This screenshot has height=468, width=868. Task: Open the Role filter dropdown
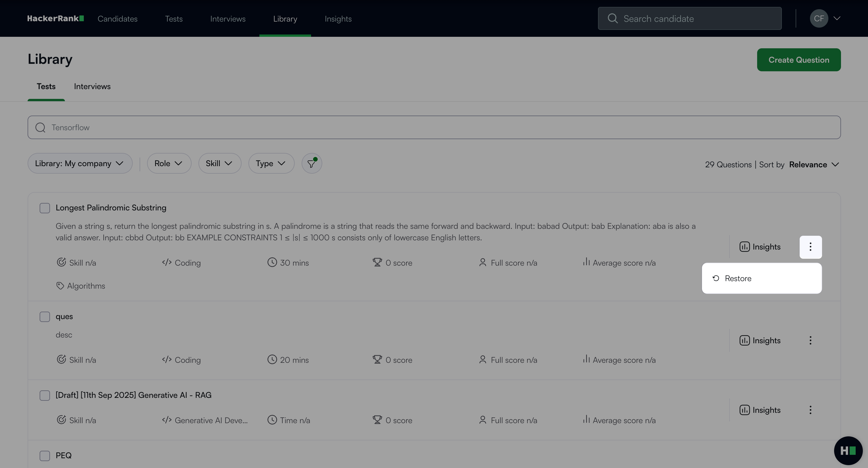[169, 164]
